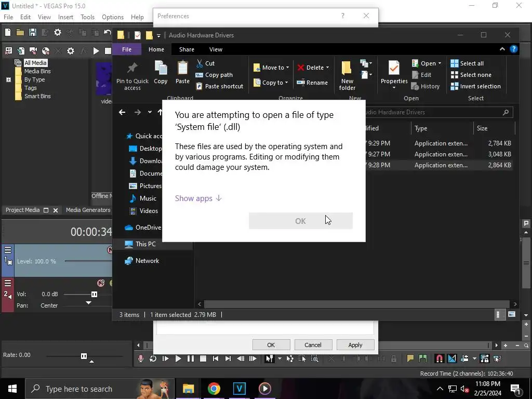Screen dimensions: 532x399
Task: Open audio track 2 hamburger menu
Action: (x=8, y=283)
